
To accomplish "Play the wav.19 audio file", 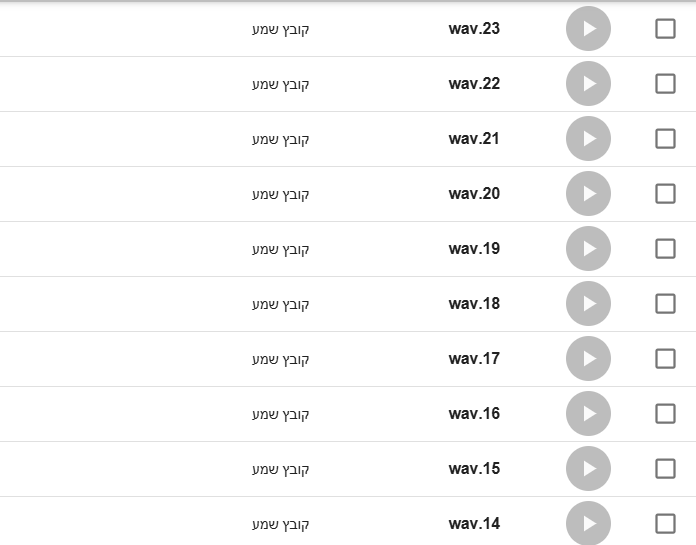I will pos(588,249).
